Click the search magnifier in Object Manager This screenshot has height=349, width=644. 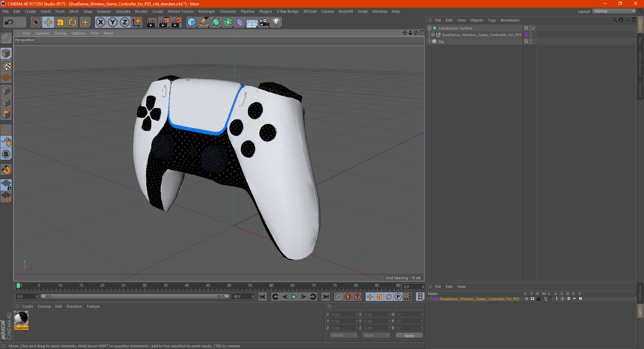614,20
